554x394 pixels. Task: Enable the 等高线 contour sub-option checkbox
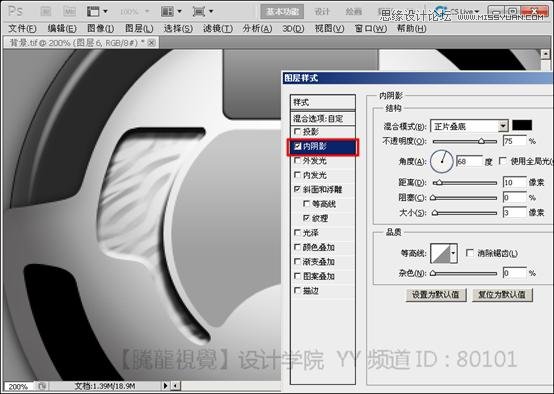coord(306,204)
